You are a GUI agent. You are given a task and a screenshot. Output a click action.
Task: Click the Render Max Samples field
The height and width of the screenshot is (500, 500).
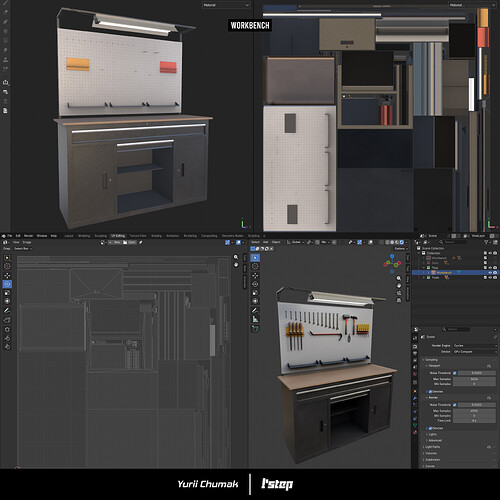coord(475,411)
